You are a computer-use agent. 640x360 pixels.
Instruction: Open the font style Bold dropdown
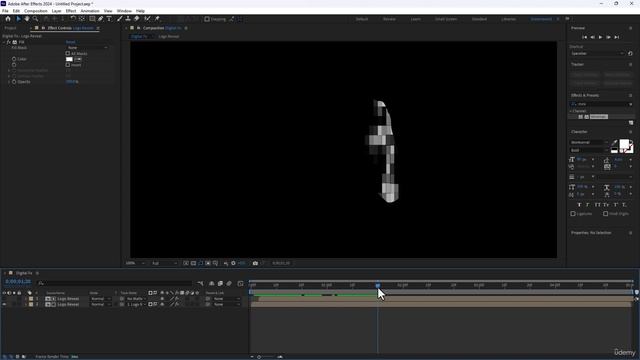(x=589, y=150)
